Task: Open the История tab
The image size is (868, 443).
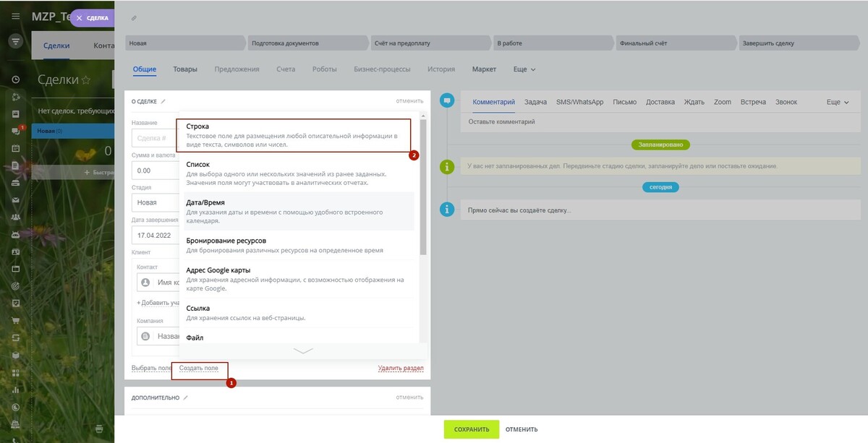Action: pyautogui.click(x=441, y=69)
